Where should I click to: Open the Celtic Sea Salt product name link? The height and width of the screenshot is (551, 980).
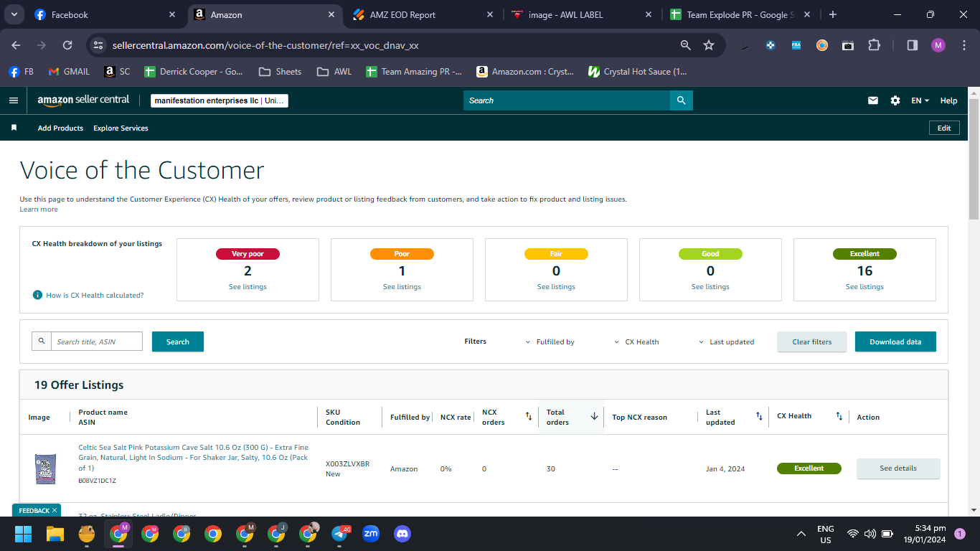(x=194, y=457)
